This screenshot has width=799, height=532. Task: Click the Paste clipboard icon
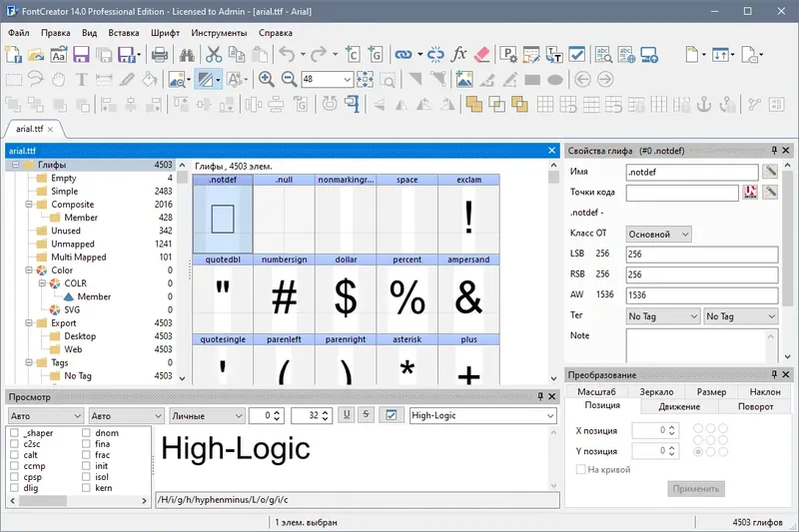(x=260, y=55)
